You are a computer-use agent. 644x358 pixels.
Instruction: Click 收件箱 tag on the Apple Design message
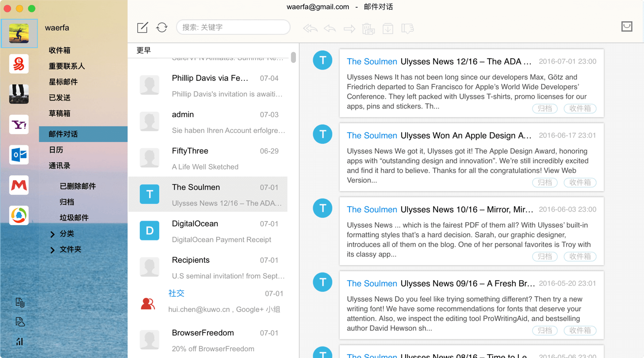tap(580, 182)
